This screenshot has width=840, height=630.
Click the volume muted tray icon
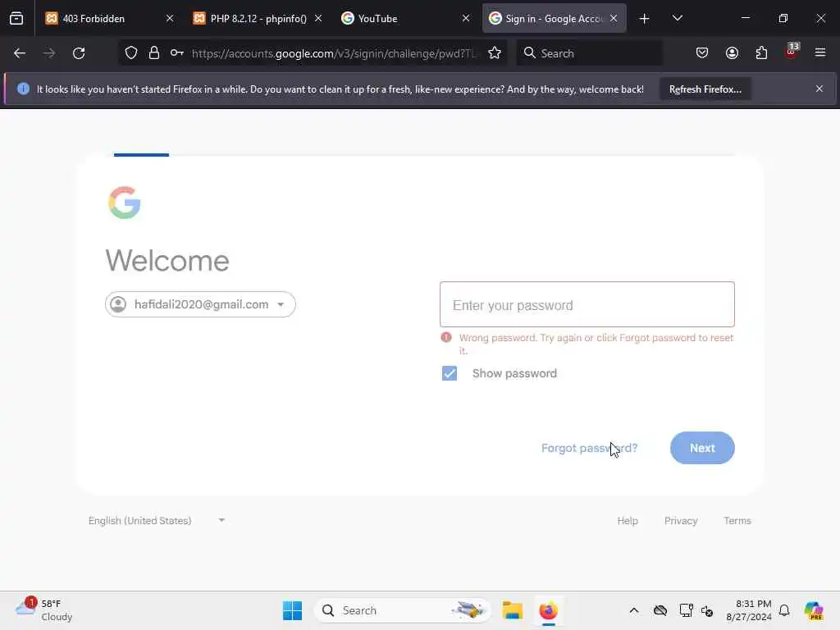tap(707, 610)
